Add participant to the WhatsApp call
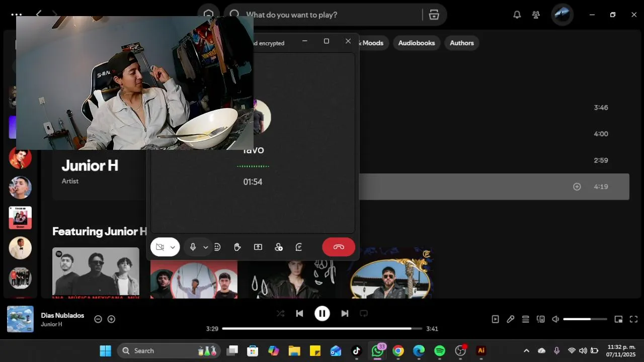Viewport: 644px width, 362px height. pyautogui.click(x=279, y=247)
